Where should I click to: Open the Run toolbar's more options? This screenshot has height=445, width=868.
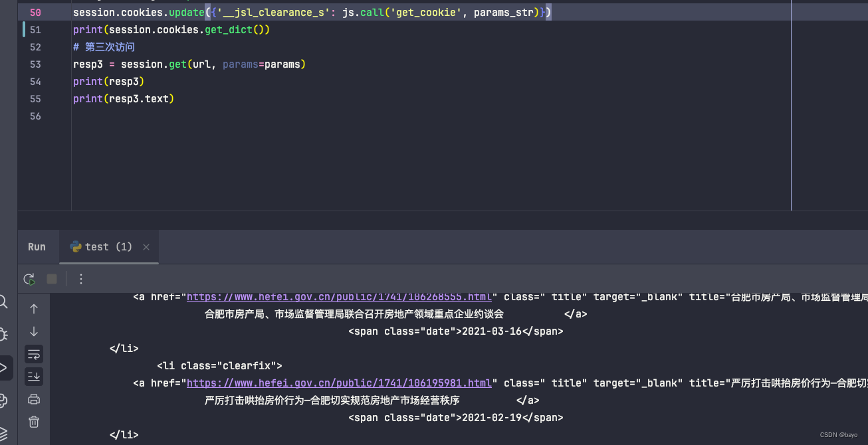pyautogui.click(x=81, y=279)
